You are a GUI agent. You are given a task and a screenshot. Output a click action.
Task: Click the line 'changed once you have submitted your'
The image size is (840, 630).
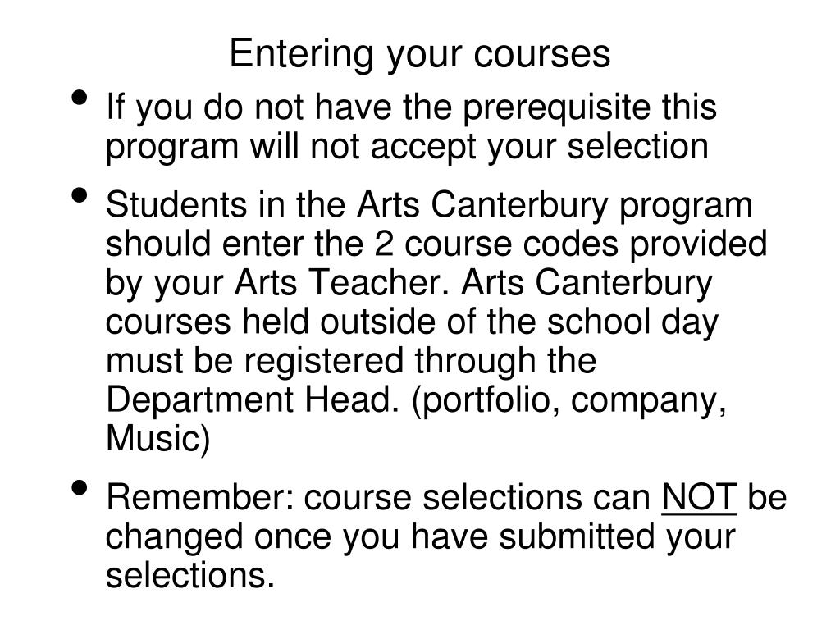(420, 537)
